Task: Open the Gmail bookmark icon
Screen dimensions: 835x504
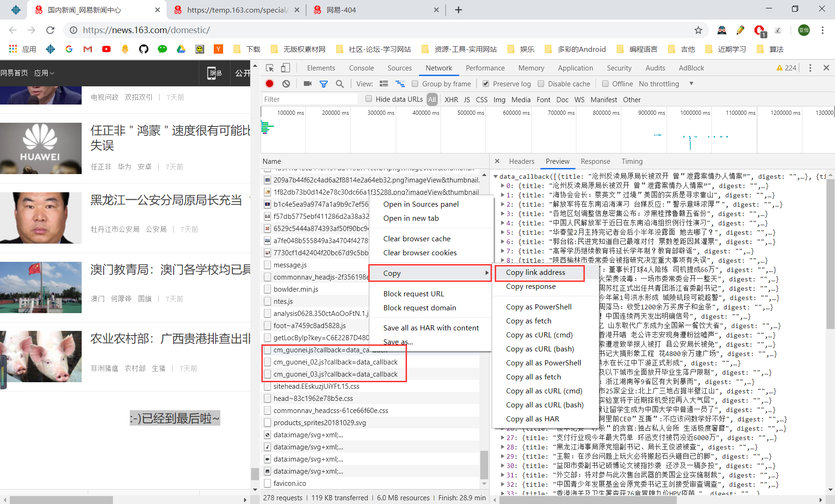Action: click(x=88, y=49)
